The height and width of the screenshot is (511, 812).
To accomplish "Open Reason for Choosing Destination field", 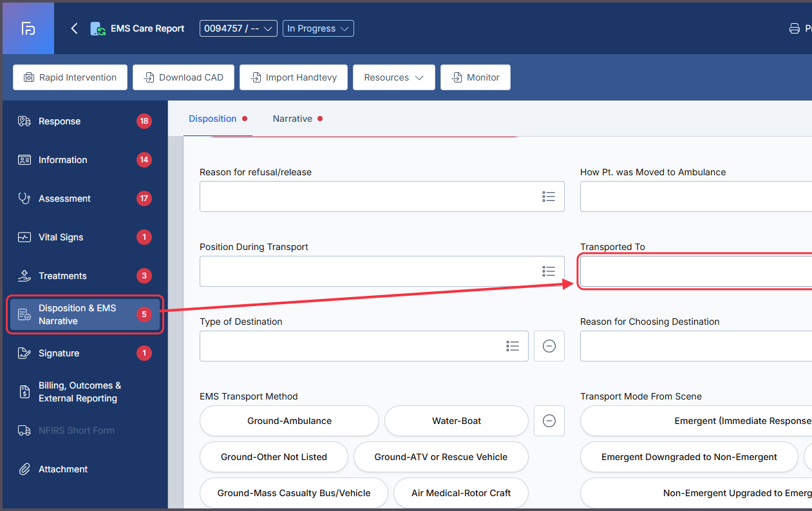I will [696, 346].
